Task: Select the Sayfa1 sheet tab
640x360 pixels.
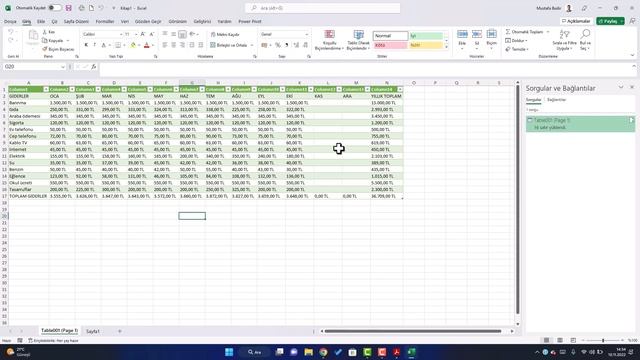Action: point(93,331)
